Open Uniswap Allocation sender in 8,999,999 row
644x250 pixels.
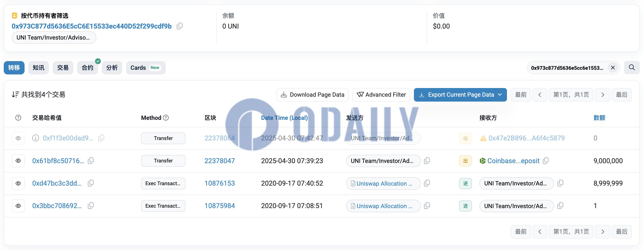pos(384,184)
